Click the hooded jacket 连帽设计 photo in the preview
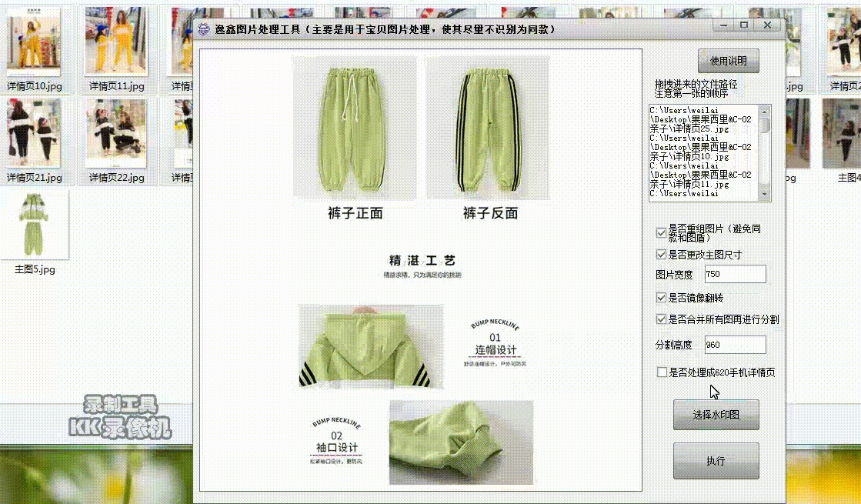Image resolution: width=861 pixels, height=504 pixels. [371, 346]
